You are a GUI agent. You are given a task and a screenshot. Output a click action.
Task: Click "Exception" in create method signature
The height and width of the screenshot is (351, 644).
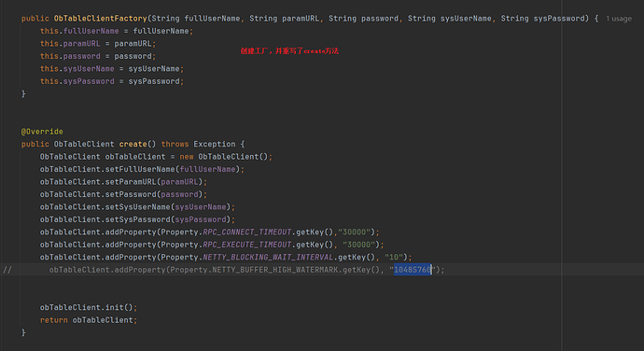(215, 144)
